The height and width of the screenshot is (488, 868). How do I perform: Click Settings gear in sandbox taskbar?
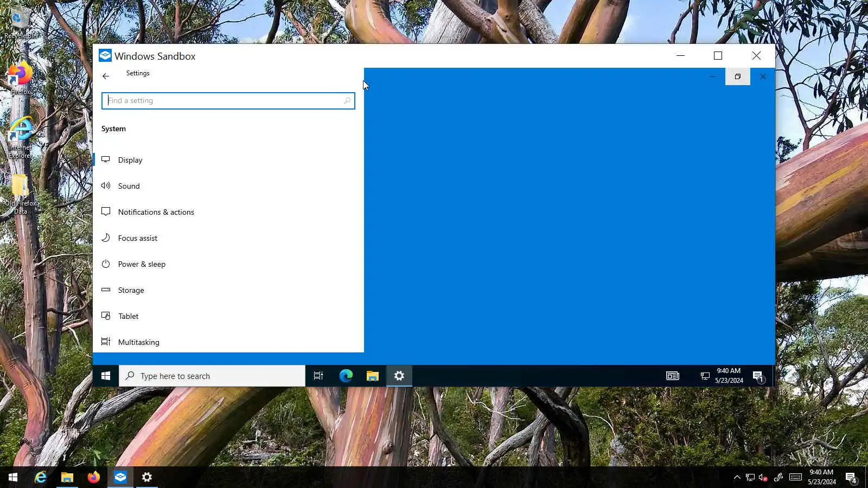[x=399, y=376]
